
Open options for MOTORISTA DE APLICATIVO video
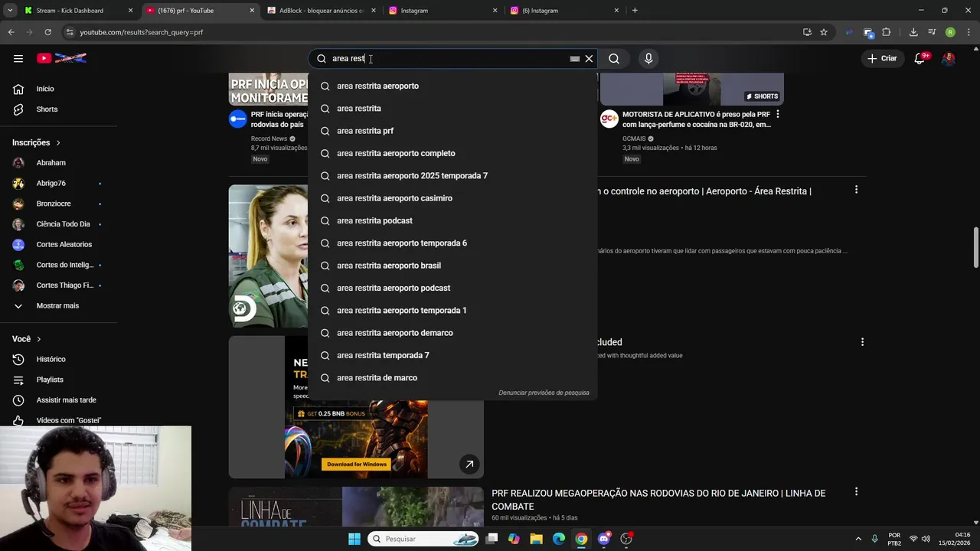tap(778, 114)
